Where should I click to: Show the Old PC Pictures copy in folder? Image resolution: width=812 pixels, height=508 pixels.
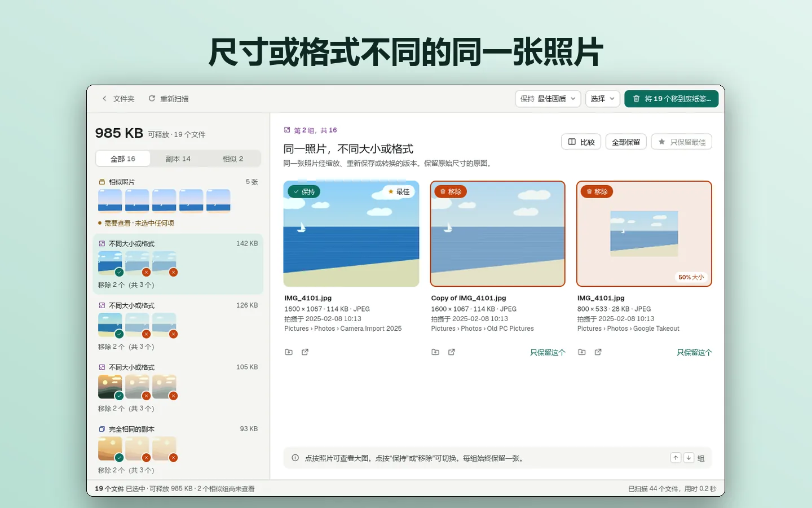435,352
